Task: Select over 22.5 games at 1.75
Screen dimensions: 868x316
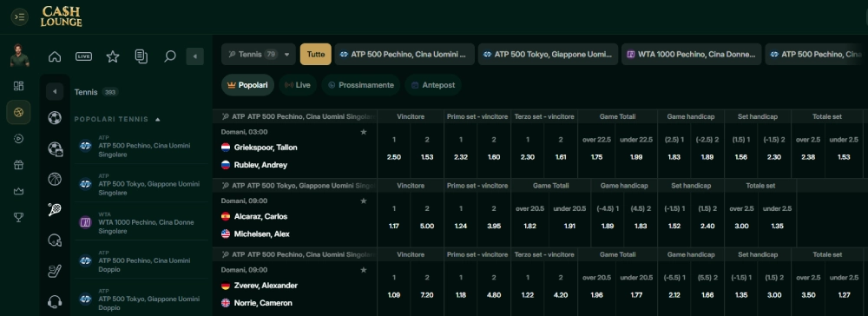Action: pyautogui.click(x=597, y=150)
